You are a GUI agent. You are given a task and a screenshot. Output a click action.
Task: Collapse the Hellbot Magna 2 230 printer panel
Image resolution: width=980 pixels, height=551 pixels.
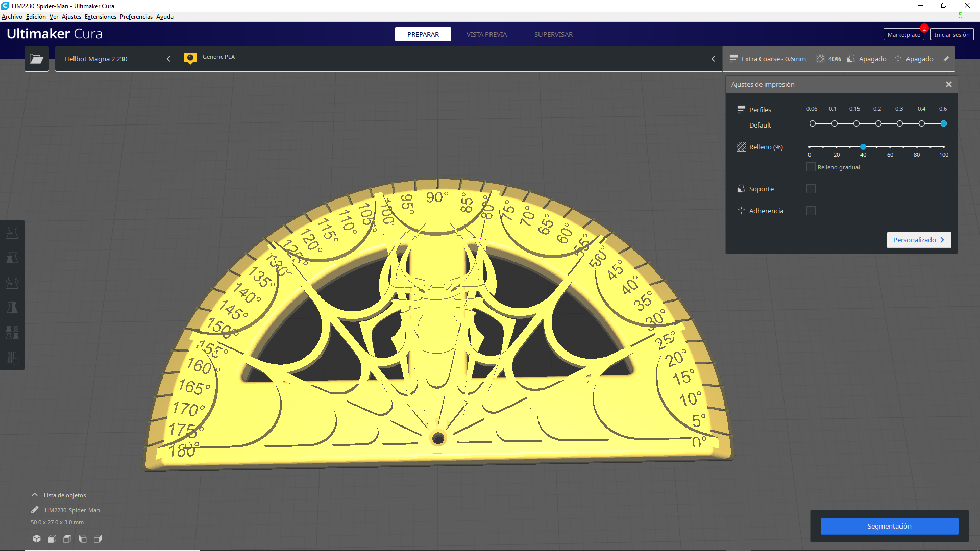point(168,59)
